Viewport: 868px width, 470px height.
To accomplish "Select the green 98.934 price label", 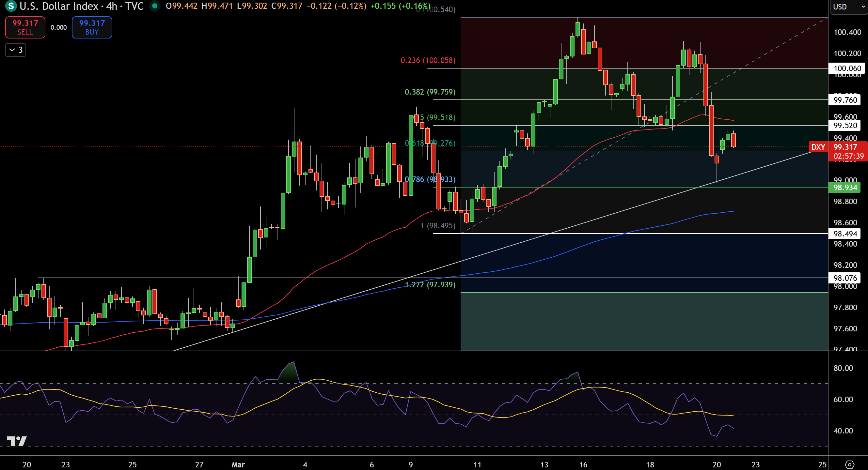I will [x=845, y=188].
